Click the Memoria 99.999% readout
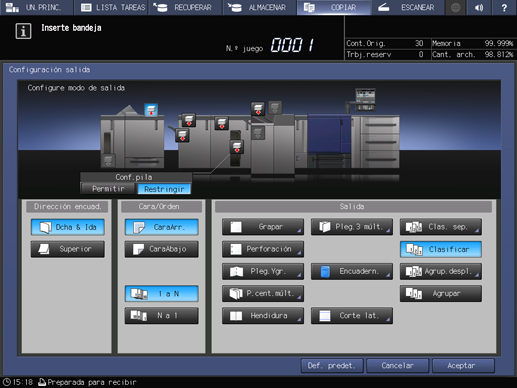 (473, 43)
